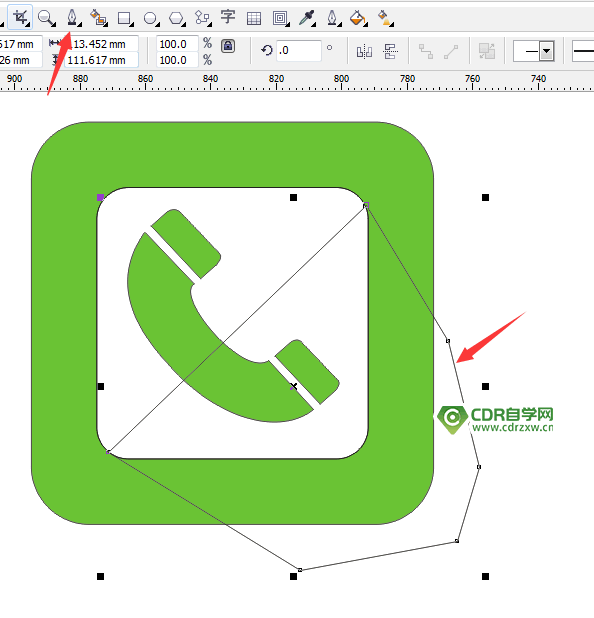Select the Outline Pen tool
This screenshot has width=594, height=618.
332,17
